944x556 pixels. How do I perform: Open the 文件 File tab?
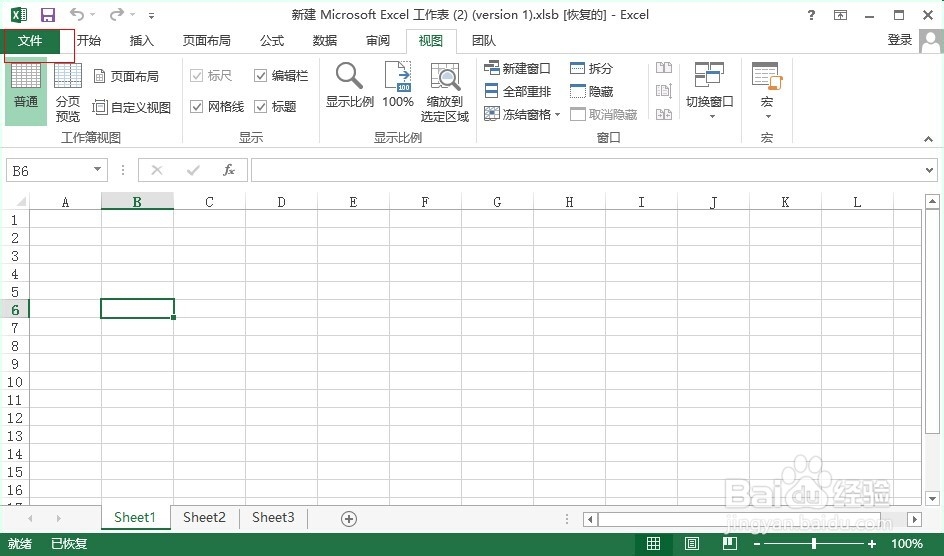30,41
